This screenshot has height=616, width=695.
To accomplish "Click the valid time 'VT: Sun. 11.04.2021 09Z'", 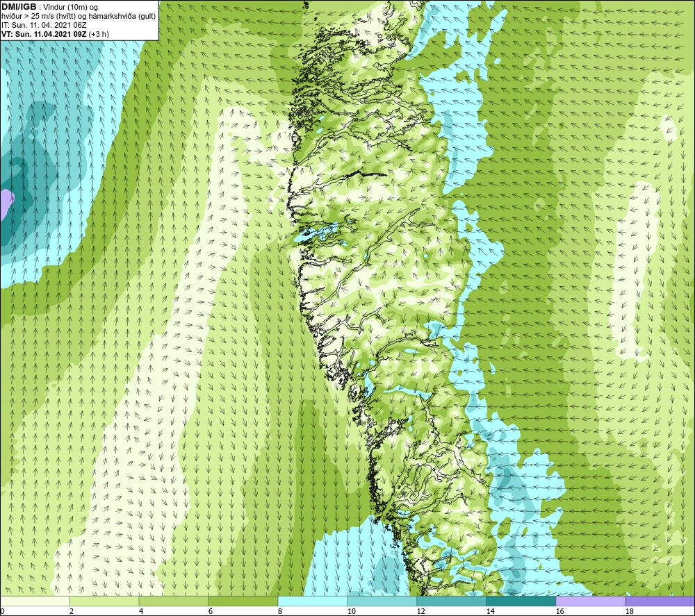I will coord(44,33).
